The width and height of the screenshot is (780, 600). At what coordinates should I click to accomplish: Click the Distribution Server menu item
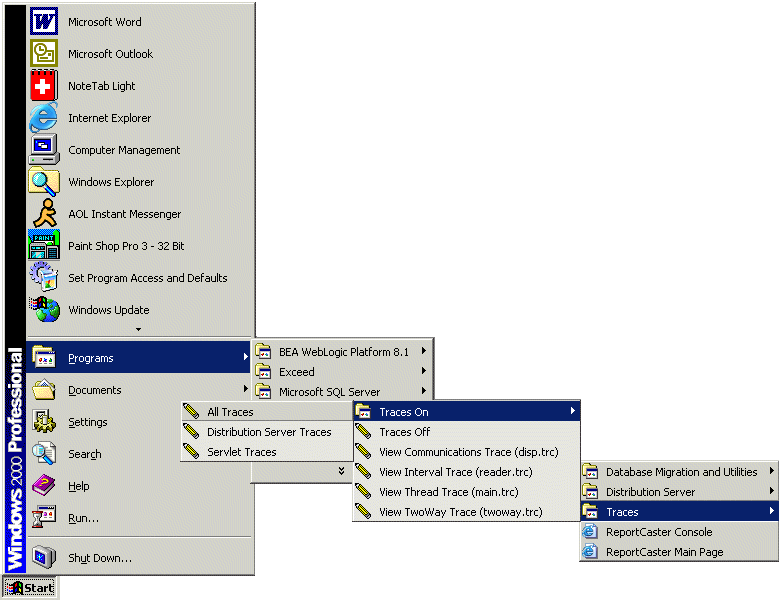[x=679, y=492]
